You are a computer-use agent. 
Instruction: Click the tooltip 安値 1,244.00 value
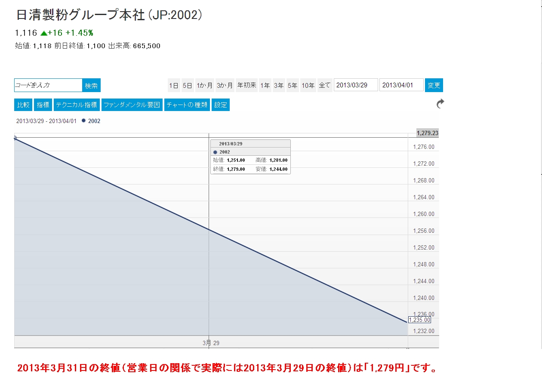point(278,169)
